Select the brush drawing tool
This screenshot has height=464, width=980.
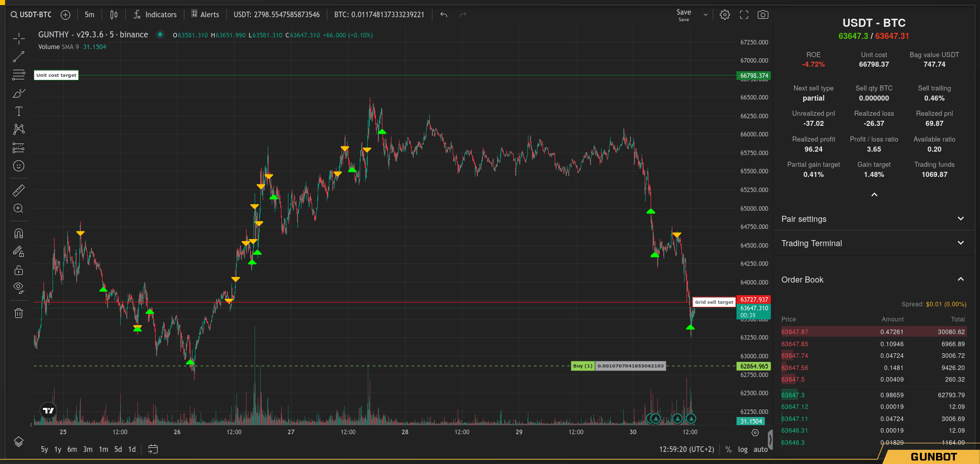[19, 93]
